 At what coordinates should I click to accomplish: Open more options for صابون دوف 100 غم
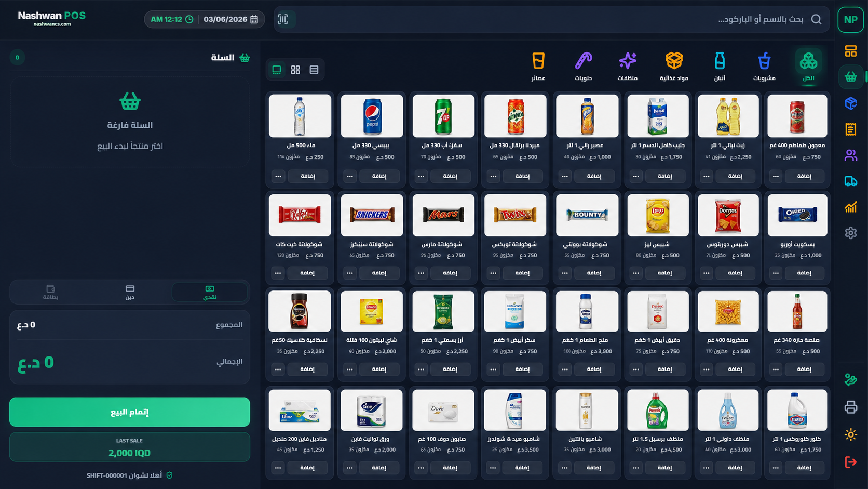click(x=421, y=468)
